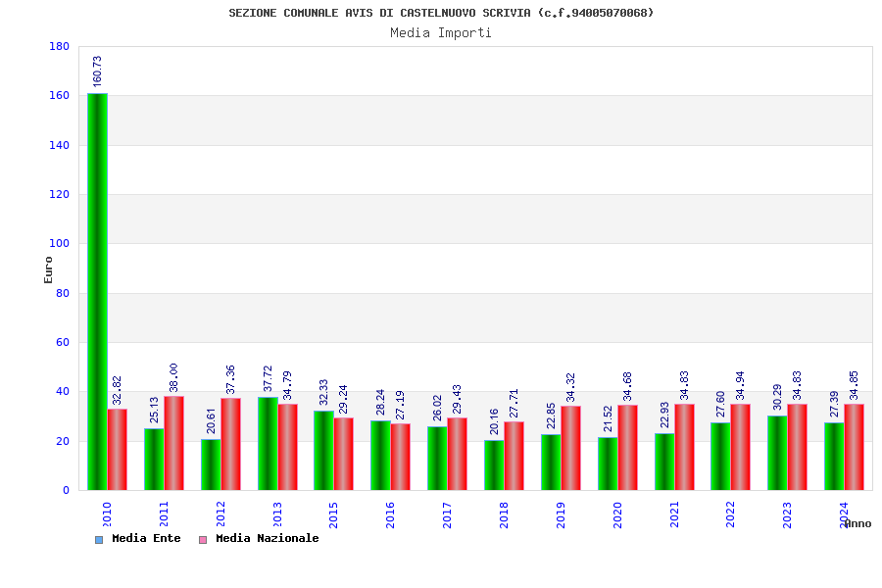Click the 2011 year axis label

coord(165,514)
